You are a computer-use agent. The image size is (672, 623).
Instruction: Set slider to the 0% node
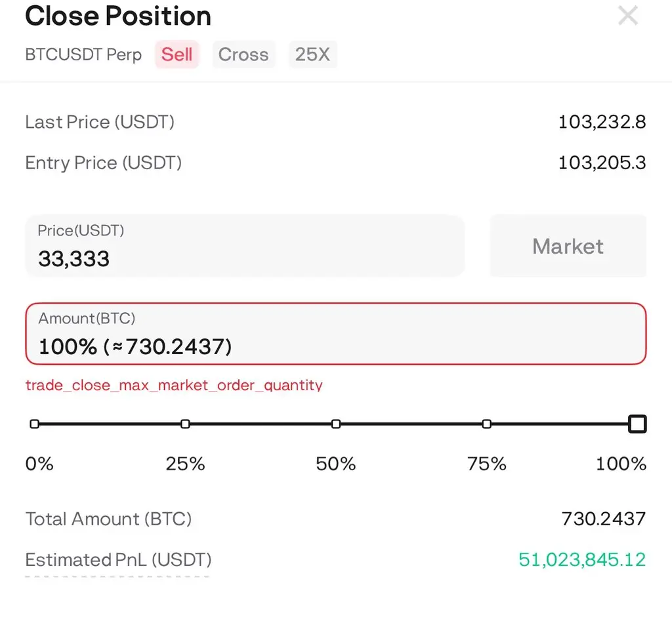tap(35, 424)
